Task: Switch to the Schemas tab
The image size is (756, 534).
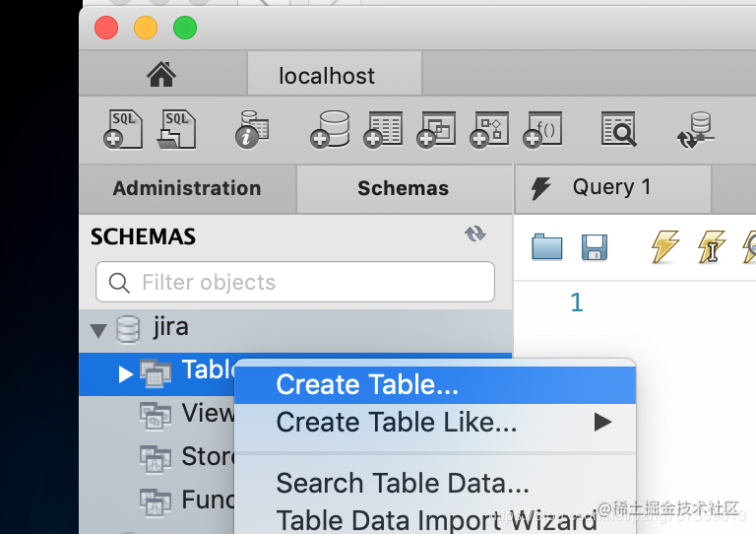Action: pos(404,188)
